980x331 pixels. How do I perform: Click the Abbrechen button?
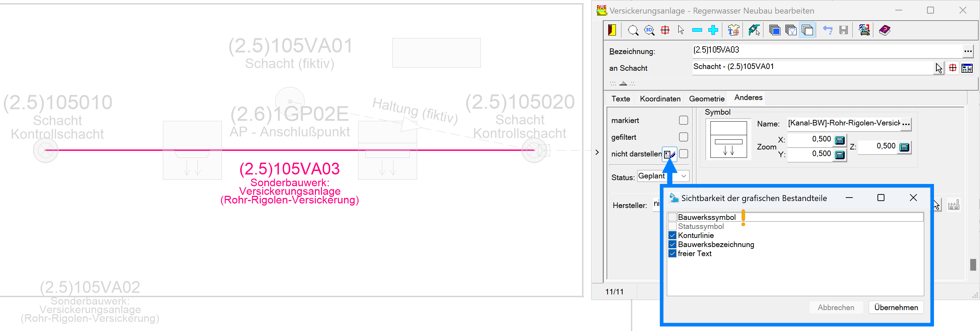(x=835, y=307)
